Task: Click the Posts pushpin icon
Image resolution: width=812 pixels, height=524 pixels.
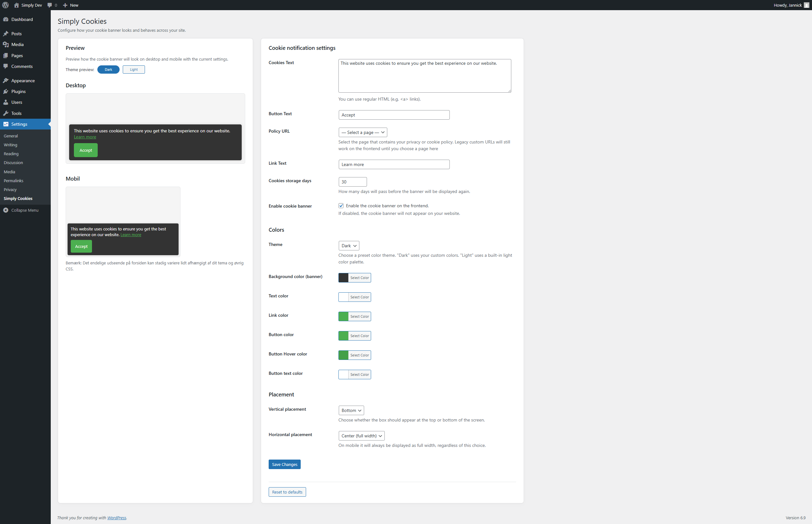Action: (x=6, y=34)
